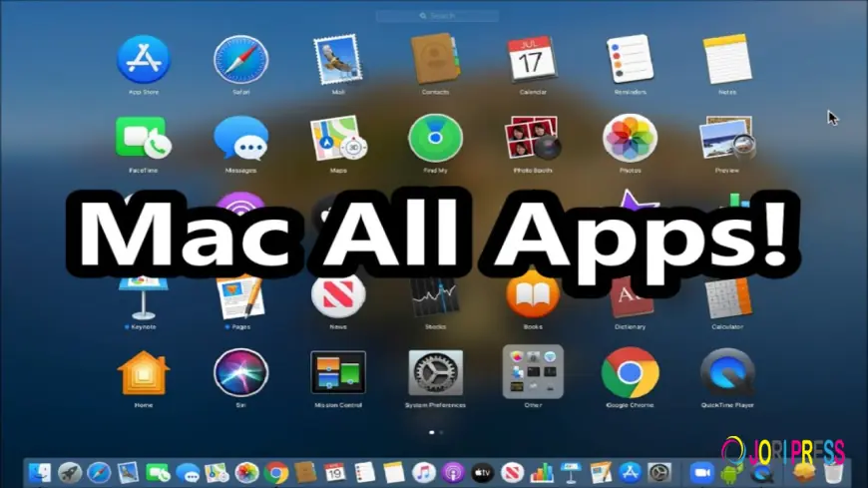Launch FaceTime from the Launchpad grid
868x488 pixels.
pyautogui.click(x=144, y=138)
